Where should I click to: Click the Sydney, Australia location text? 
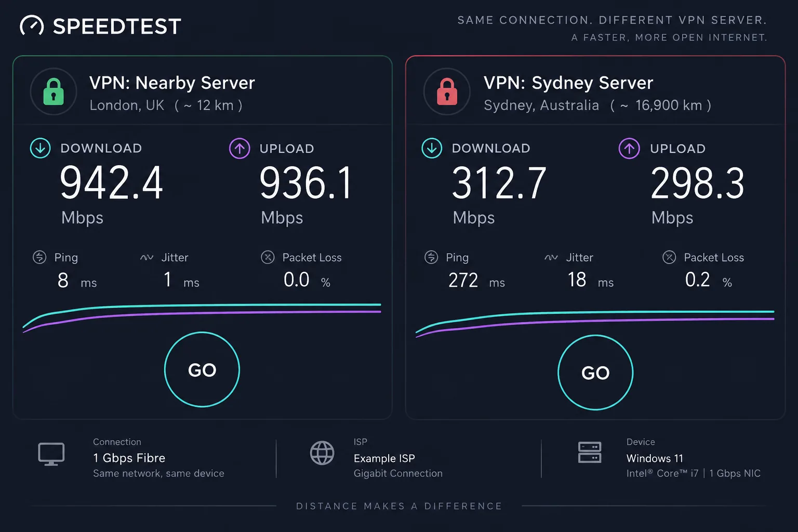(541, 105)
